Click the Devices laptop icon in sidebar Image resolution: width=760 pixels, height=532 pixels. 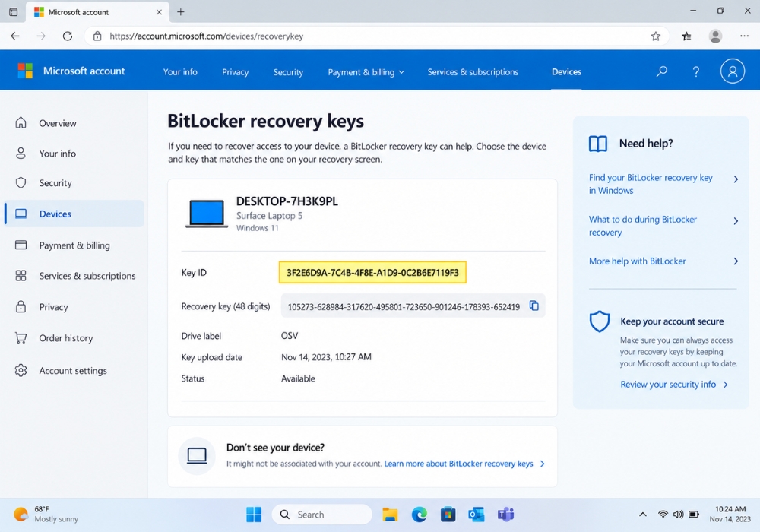[21, 214]
